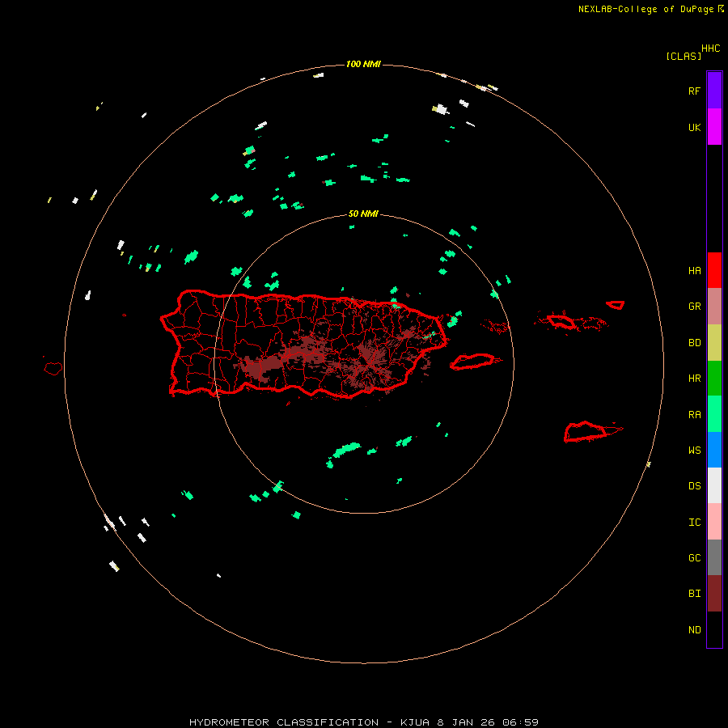Click the 'IC' legend label
This screenshot has width=728, height=728.
pyautogui.click(x=694, y=523)
